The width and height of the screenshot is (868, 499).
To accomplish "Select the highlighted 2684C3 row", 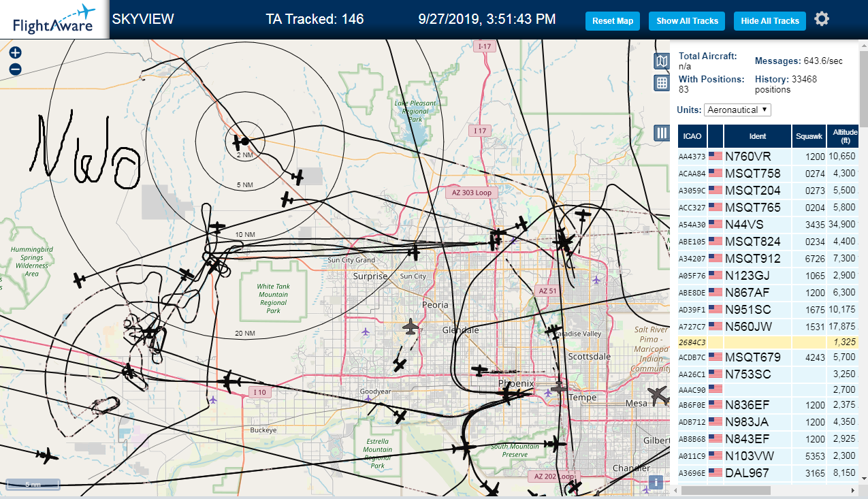I will (768, 342).
